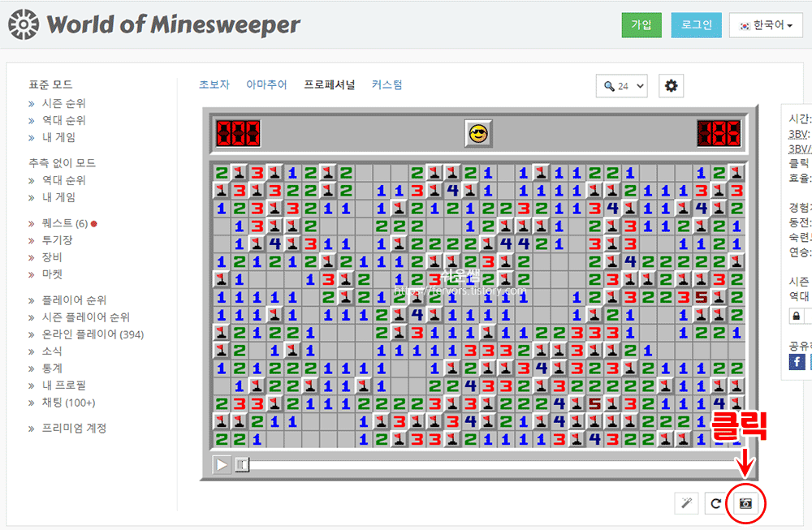Open 내 게임 under 표준 모드
The width and height of the screenshot is (812, 530).
pyautogui.click(x=58, y=137)
